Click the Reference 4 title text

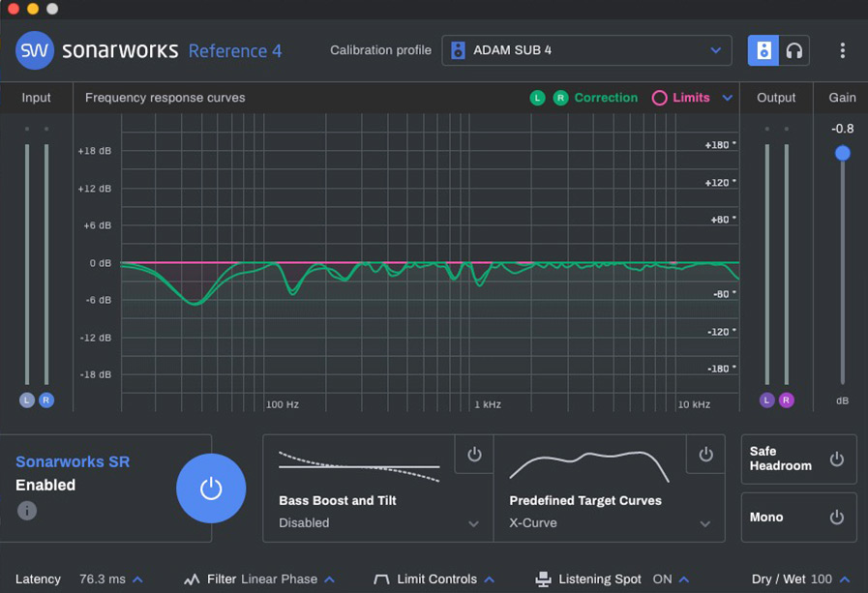235,51
